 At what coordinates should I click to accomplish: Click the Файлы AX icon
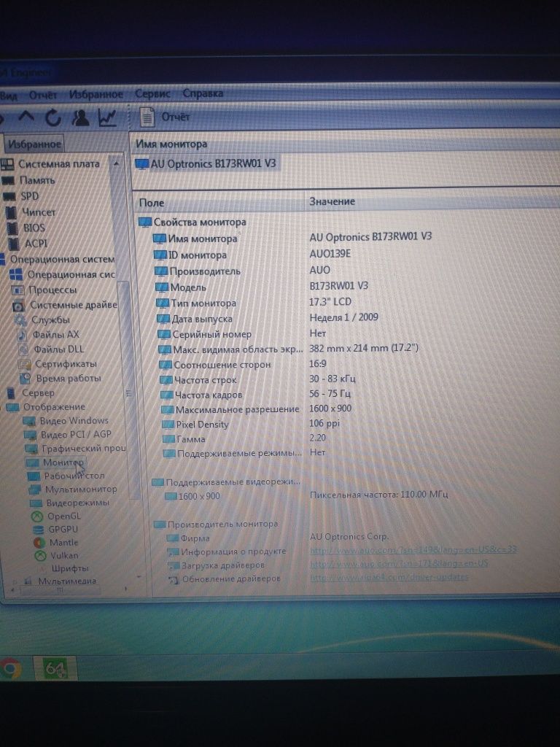click(23, 335)
